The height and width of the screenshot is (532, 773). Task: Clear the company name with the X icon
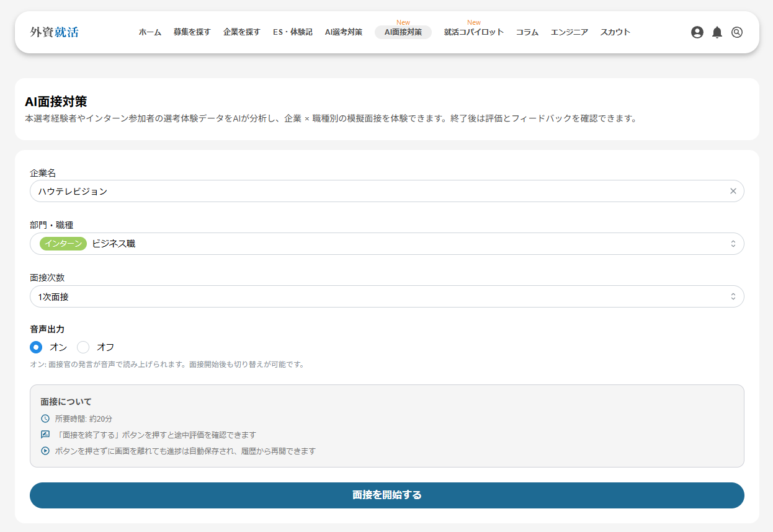(733, 191)
